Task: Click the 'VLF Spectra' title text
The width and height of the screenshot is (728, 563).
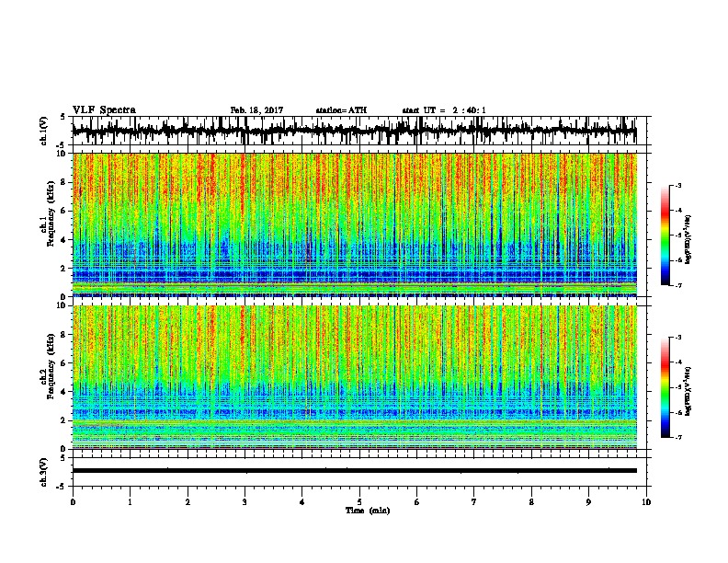Action: pos(104,110)
